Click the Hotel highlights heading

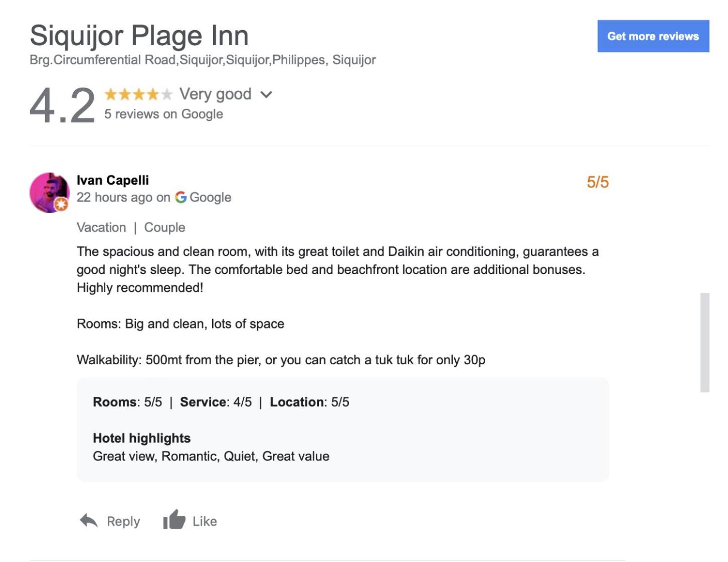142,438
